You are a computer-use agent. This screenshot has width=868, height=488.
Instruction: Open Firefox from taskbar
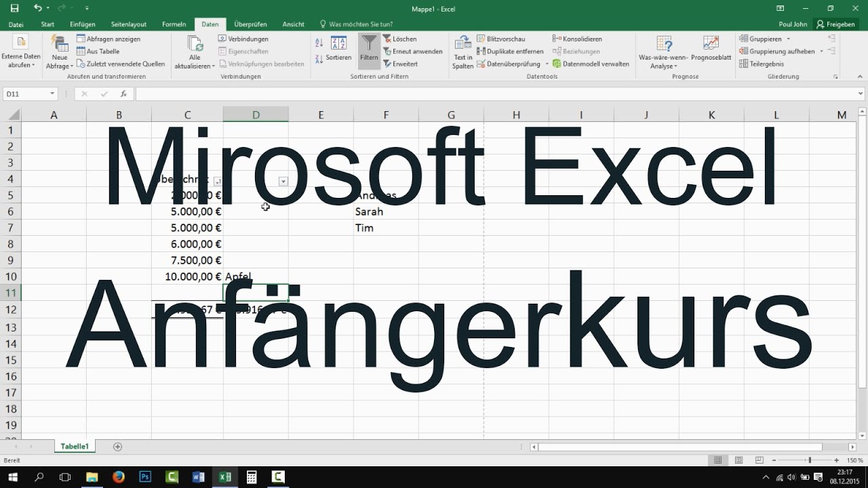[x=119, y=477]
